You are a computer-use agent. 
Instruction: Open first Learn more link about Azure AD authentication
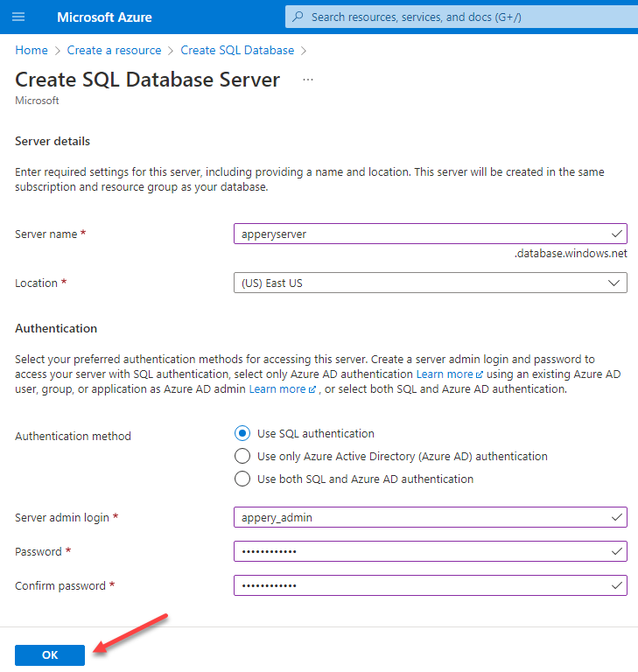(x=449, y=374)
